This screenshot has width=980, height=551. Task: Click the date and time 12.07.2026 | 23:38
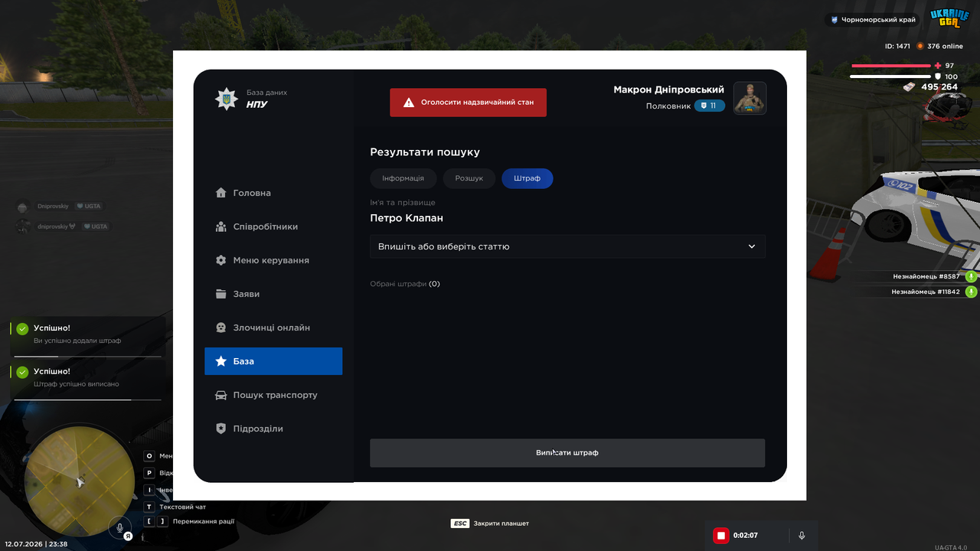(36, 544)
